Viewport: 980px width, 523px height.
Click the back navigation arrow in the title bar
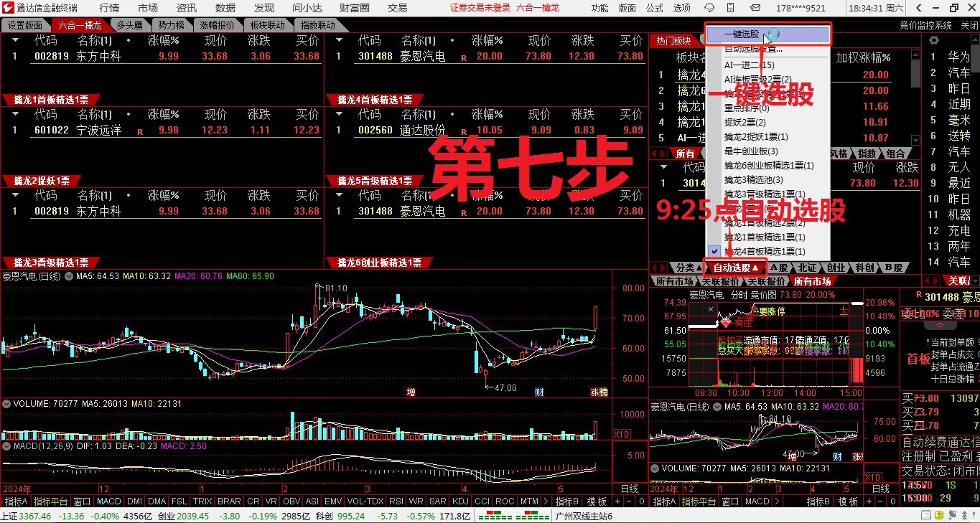918,8
